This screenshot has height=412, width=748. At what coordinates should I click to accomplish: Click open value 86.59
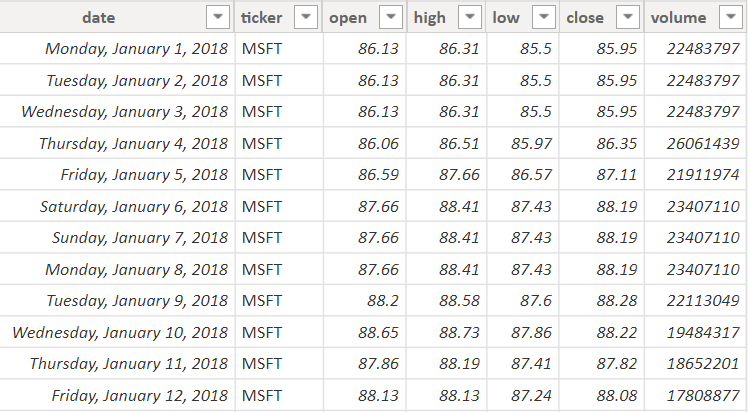click(x=378, y=175)
